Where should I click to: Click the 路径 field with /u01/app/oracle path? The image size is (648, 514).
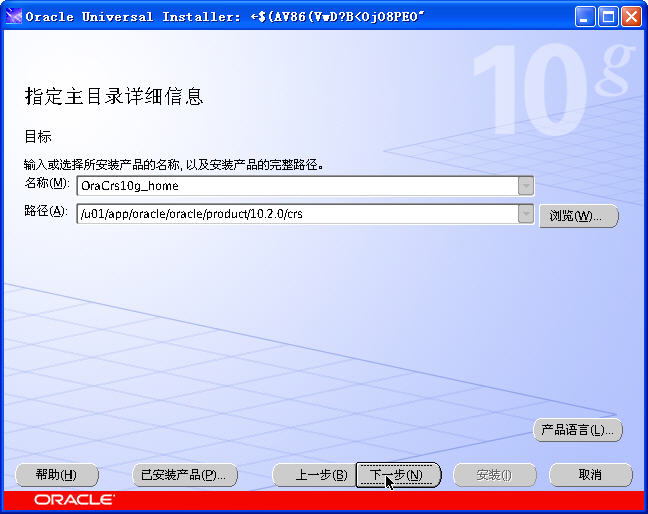[298, 214]
